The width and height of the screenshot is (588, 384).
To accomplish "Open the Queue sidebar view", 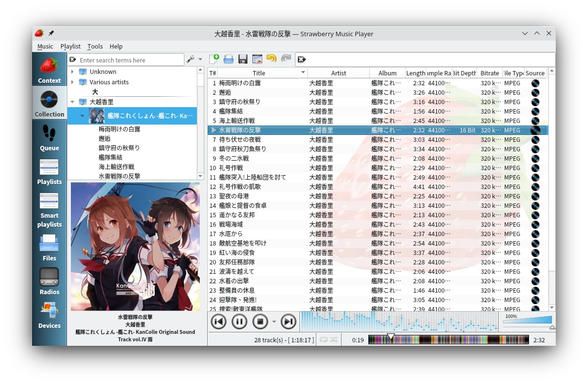I will [49, 137].
